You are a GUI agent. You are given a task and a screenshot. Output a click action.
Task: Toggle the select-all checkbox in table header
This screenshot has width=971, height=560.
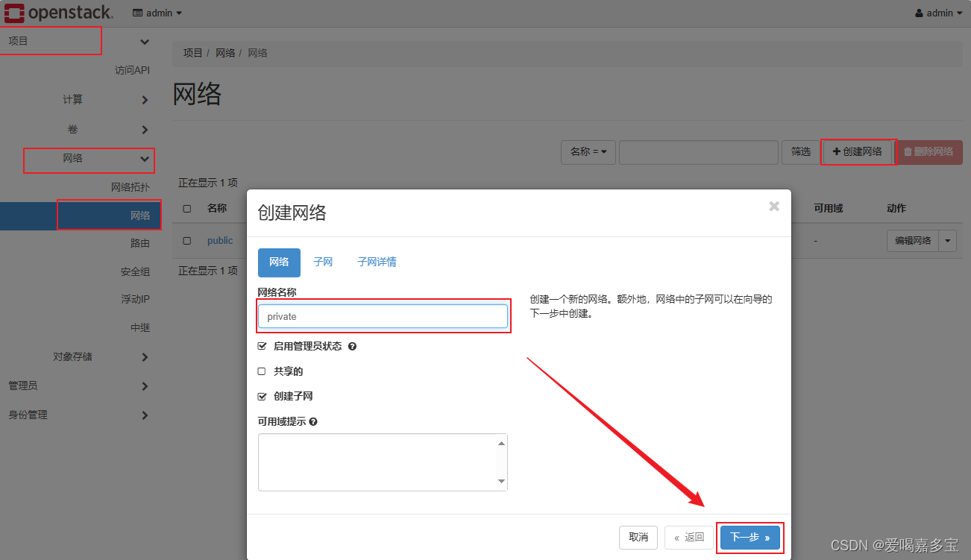[186, 209]
